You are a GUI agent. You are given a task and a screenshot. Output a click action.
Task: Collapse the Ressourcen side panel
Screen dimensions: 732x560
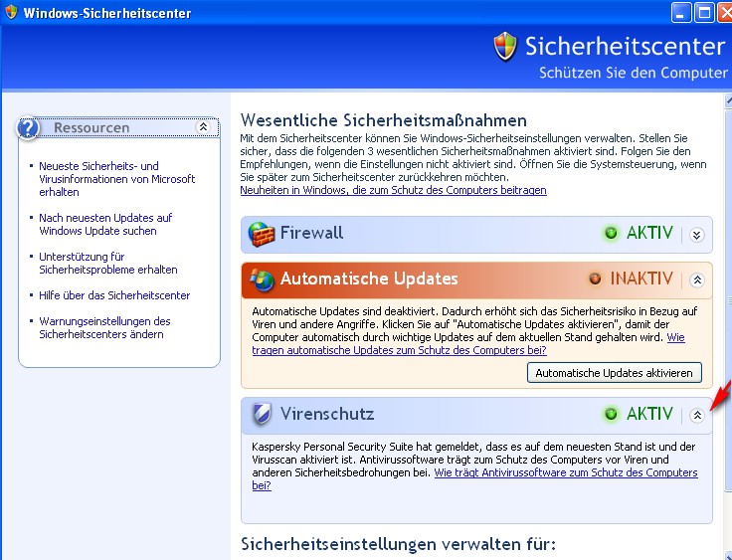[203, 127]
